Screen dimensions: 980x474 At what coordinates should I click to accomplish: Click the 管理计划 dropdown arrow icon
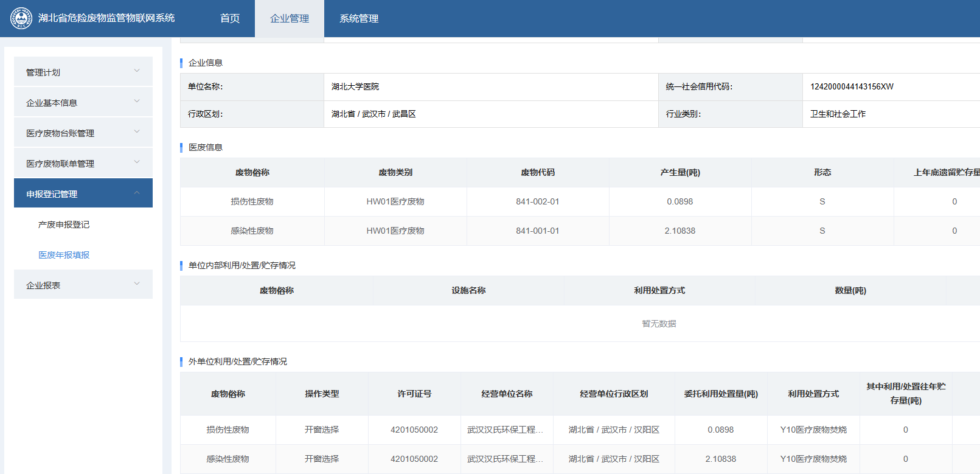pos(137,71)
